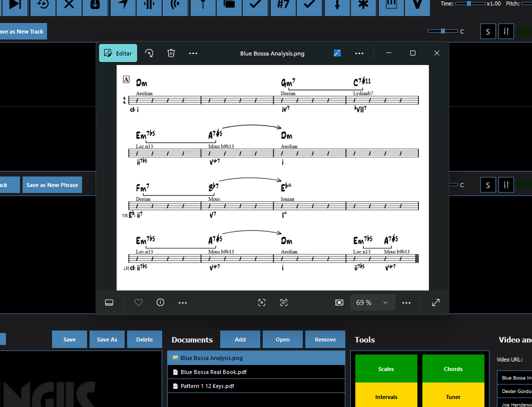Toggle favorite with the heart icon
The image size is (532, 407).
coord(139,302)
